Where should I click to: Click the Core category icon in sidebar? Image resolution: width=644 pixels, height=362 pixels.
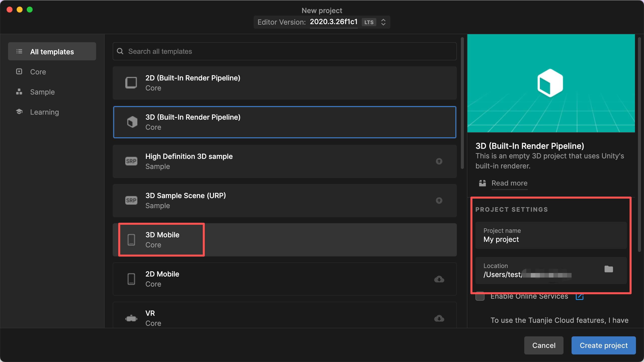point(19,72)
